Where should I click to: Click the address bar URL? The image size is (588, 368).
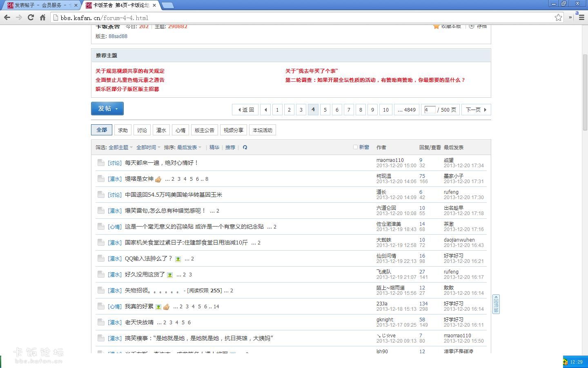click(105, 18)
